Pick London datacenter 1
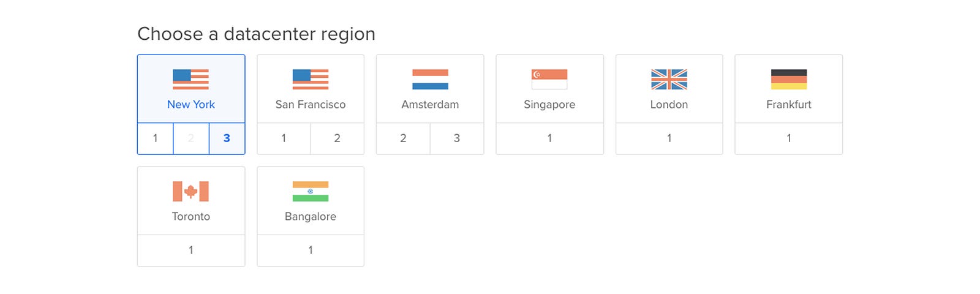Image resolution: width=980 pixels, height=294 pixels. [x=669, y=138]
